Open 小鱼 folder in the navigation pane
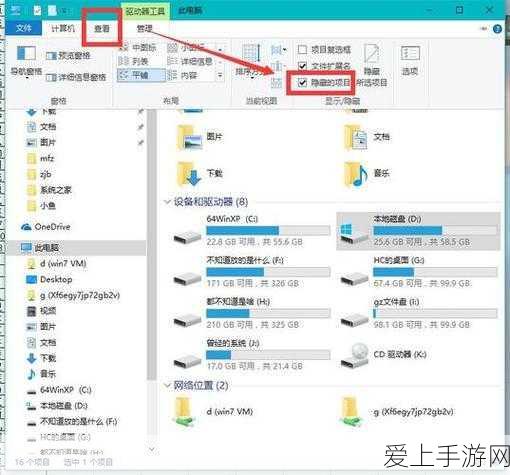 point(41,206)
